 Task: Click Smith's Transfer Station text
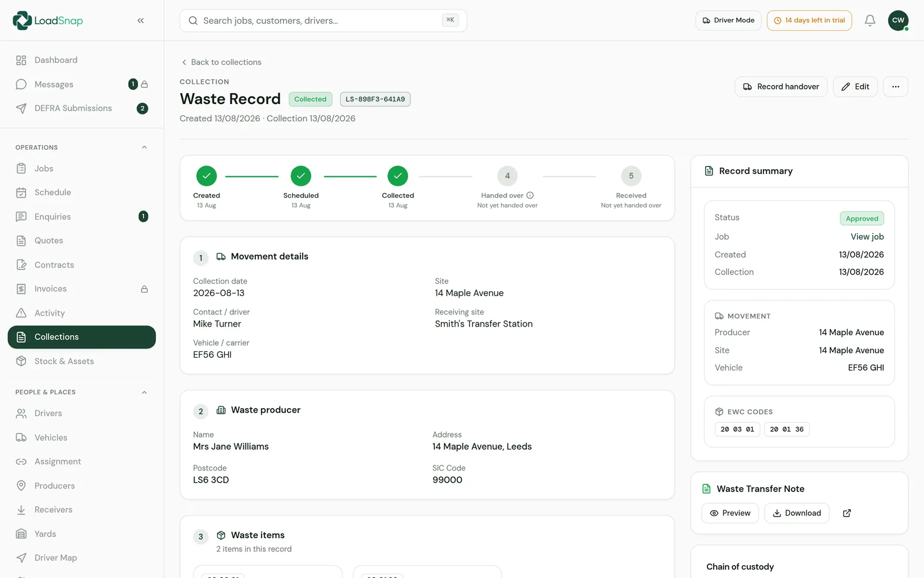tap(484, 324)
